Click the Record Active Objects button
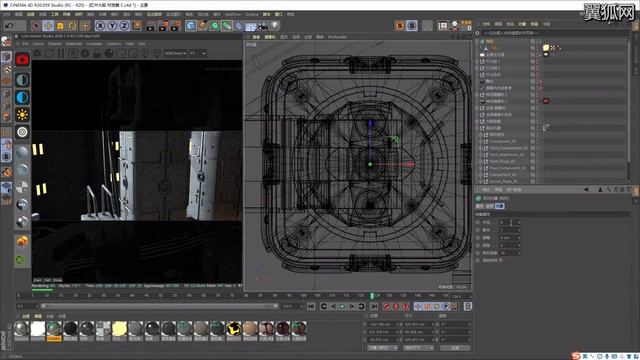Screen dimensions: 640x360 tap(387, 306)
